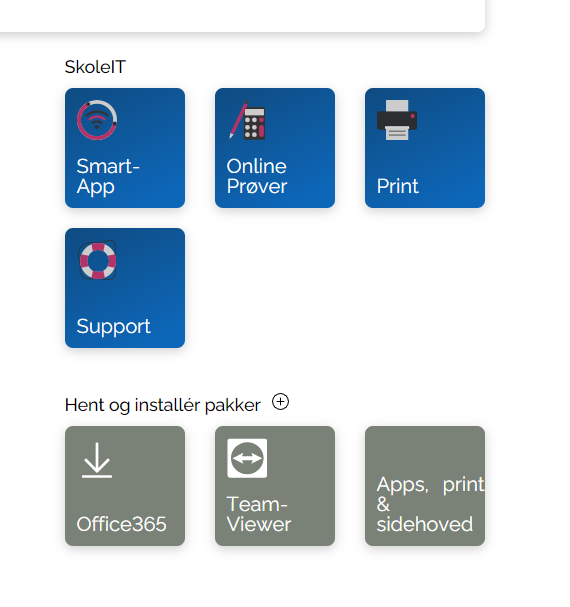Screen dimensions: 570x607
Task: Open the Smart-App Wi-Fi icon
Action: 97,120
